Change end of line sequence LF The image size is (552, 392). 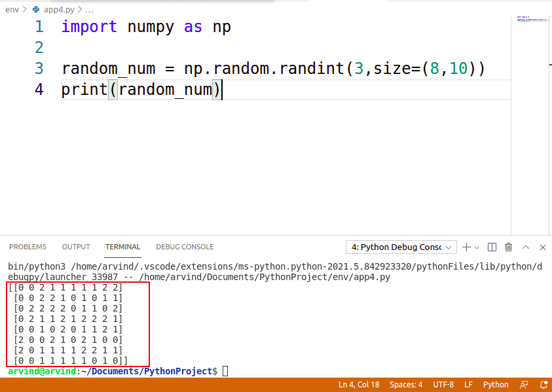coord(468,385)
